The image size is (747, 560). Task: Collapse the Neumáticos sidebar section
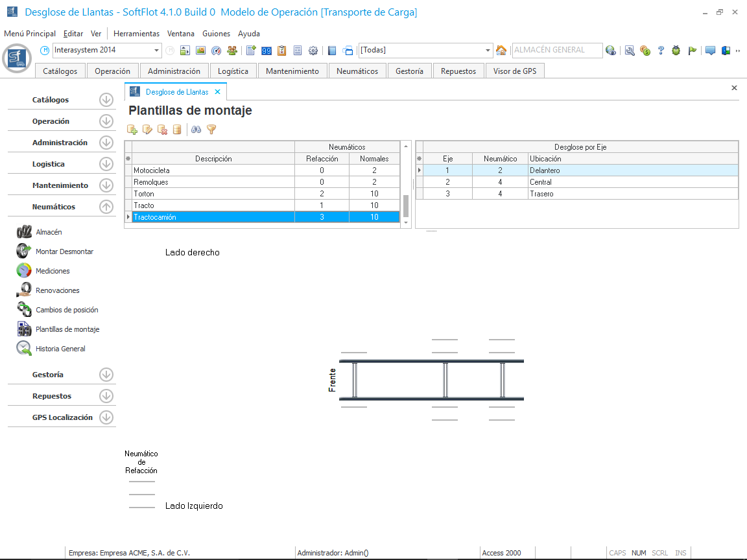click(106, 207)
